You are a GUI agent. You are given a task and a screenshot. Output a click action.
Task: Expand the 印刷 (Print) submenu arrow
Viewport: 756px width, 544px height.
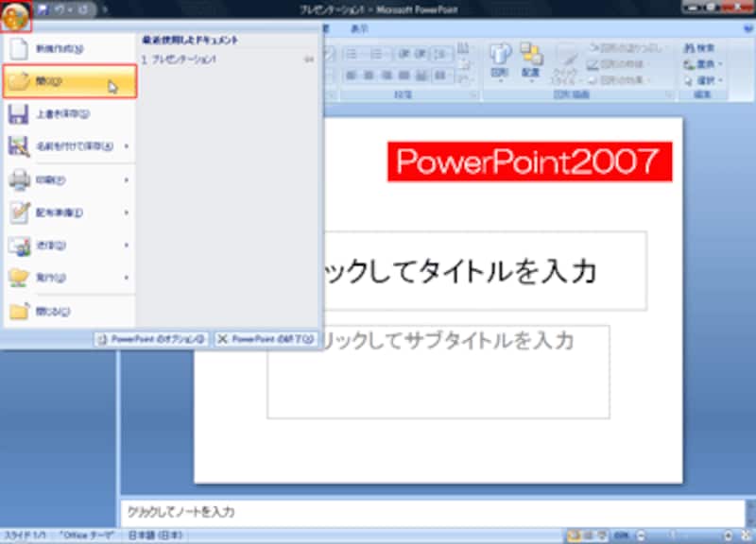click(x=127, y=179)
